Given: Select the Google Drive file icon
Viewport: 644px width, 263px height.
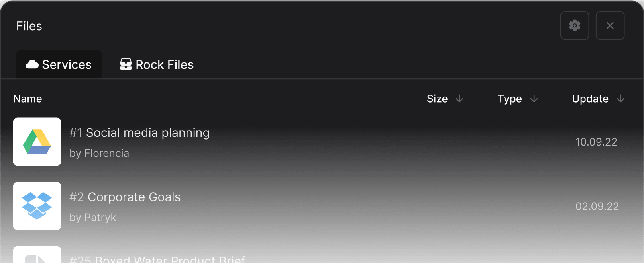Looking at the screenshot, I should [x=37, y=142].
